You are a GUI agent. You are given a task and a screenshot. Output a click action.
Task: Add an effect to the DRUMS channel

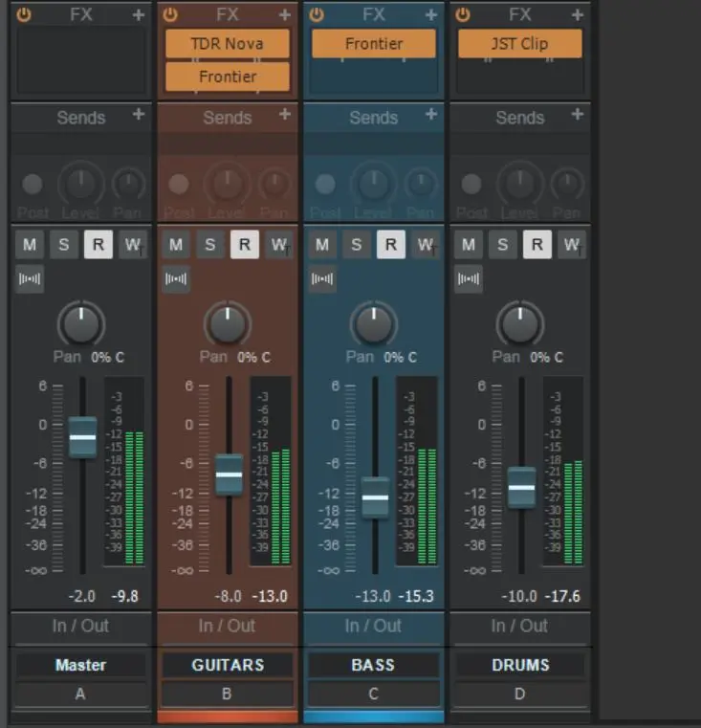tap(578, 15)
